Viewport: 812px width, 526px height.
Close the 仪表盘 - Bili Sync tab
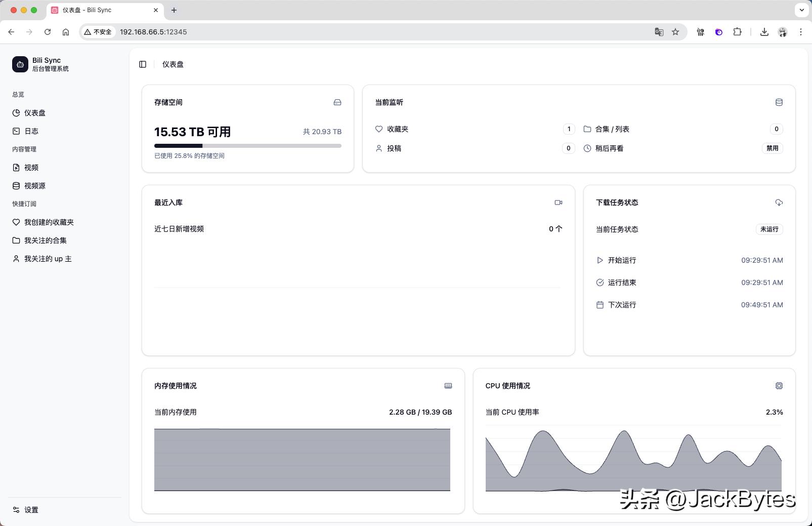156,10
